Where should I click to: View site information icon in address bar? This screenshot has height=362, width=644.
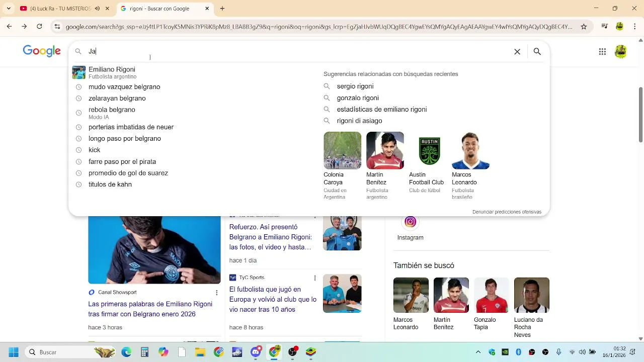(57, 26)
